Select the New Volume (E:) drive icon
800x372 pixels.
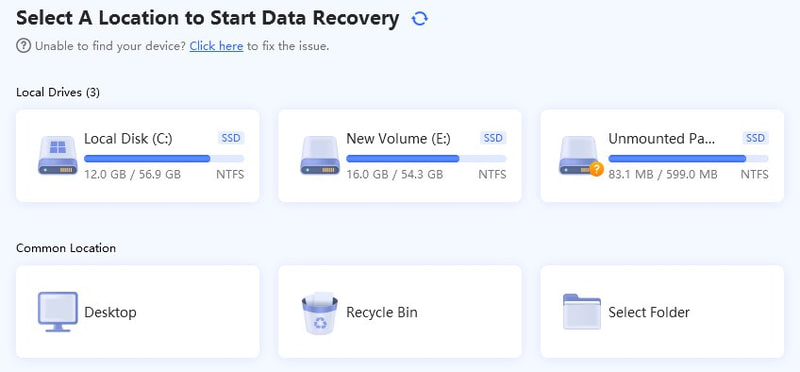[x=320, y=155]
